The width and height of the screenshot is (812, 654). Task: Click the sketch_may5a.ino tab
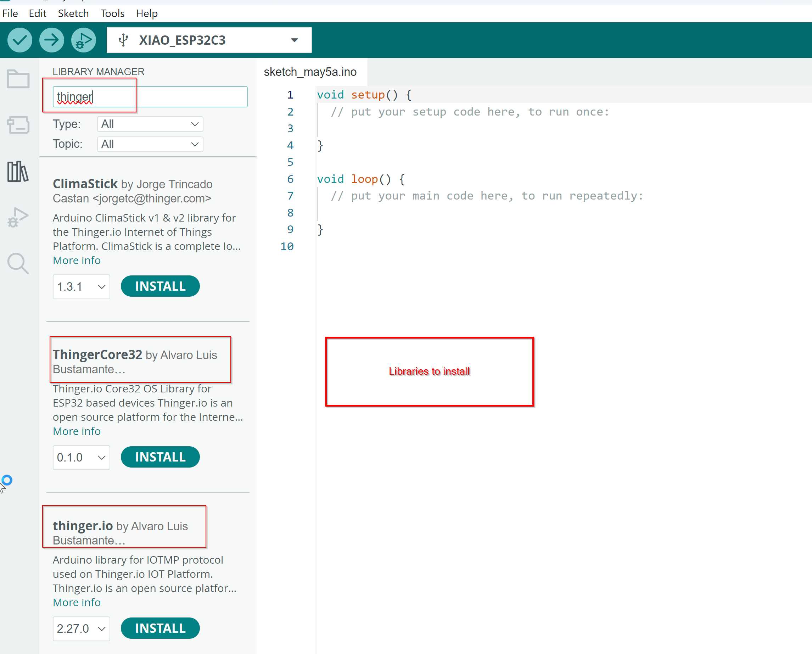(312, 71)
